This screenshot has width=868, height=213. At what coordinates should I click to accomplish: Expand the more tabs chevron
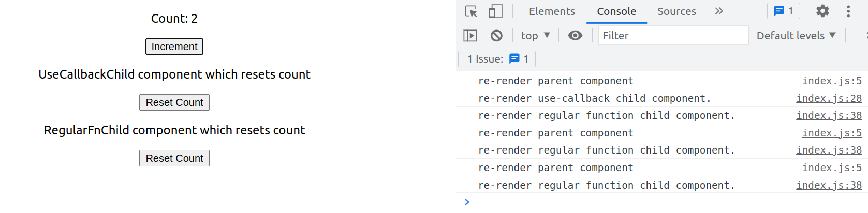tap(719, 11)
